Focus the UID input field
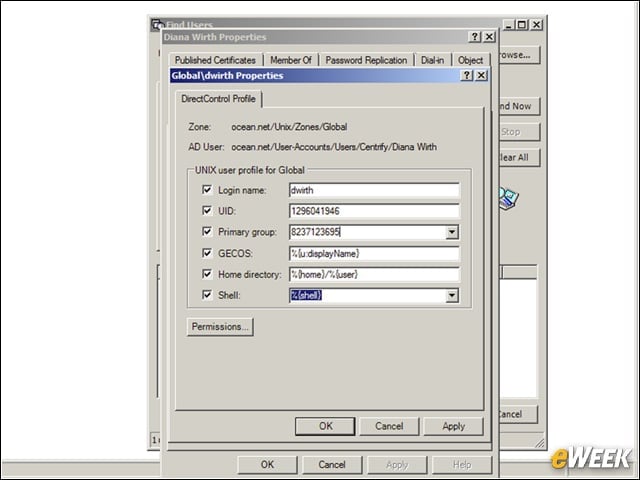Screen dimensions: 640x480 tap(374, 211)
